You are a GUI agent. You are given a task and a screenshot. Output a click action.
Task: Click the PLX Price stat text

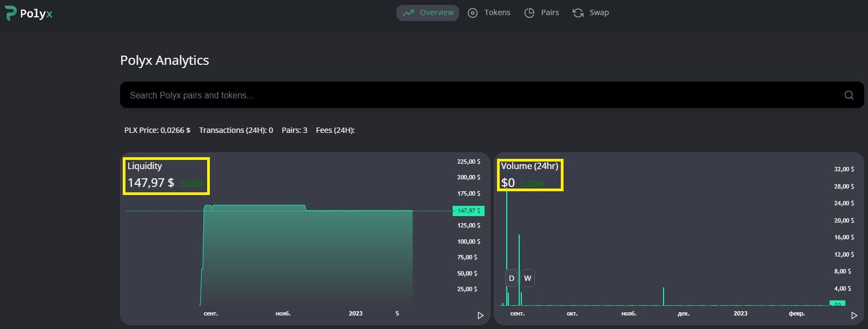pyautogui.click(x=157, y=130)
